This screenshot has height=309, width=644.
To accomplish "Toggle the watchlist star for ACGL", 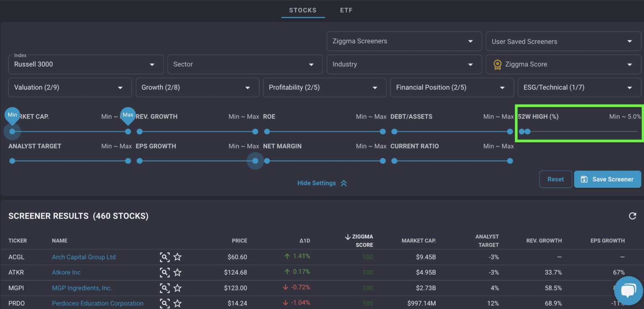I will click(x=177, y=257).
